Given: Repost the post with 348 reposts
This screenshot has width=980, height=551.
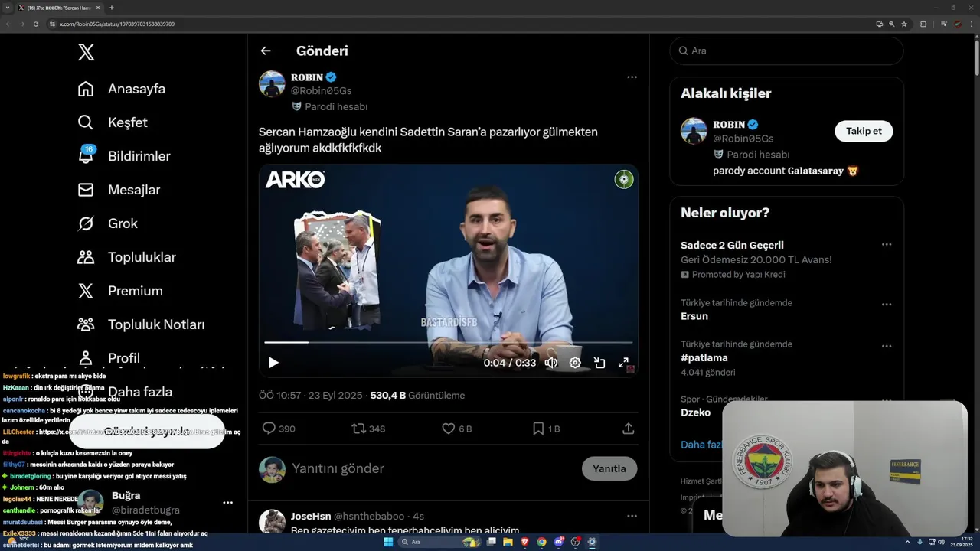Looking at the screenshot, I should click(x=368, y=429).
